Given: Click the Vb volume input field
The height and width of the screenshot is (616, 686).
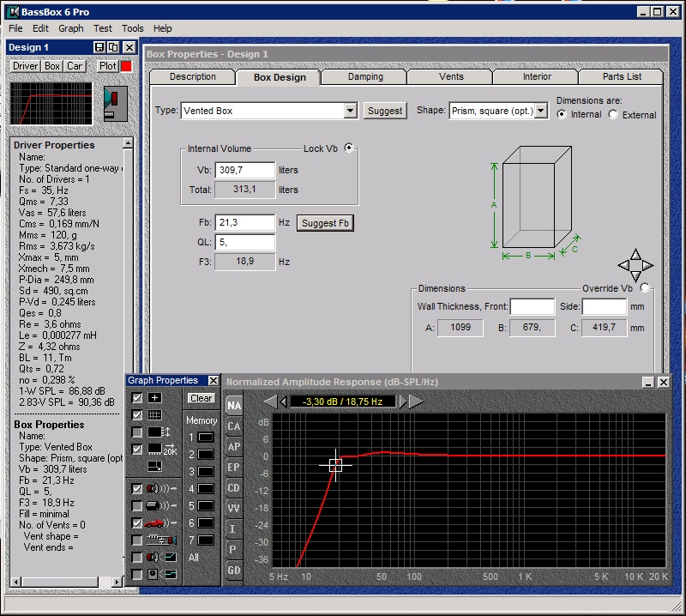Looking at the screenshot, I should (x=244, y=171).
